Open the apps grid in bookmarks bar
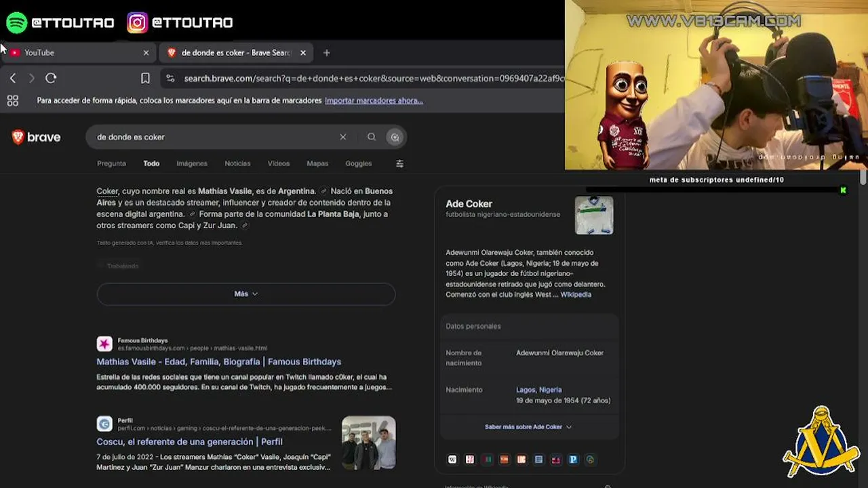The width and height of the screenshot is (868, 488). [12, 100]
